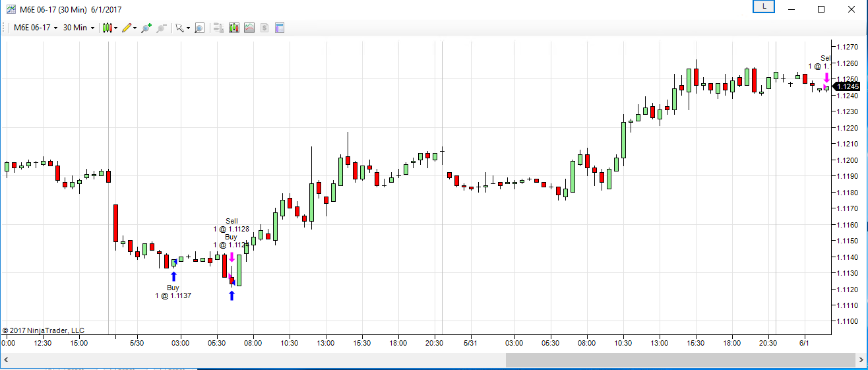Open the 30 Min interval dropdown
868x370 pixels.
[78, 28]
